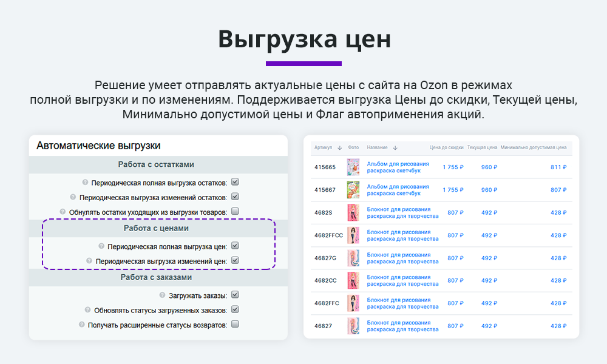The image size is (607, 364).
Task: Click the help icon beside periodic full price export
Action: coord(100,246)
